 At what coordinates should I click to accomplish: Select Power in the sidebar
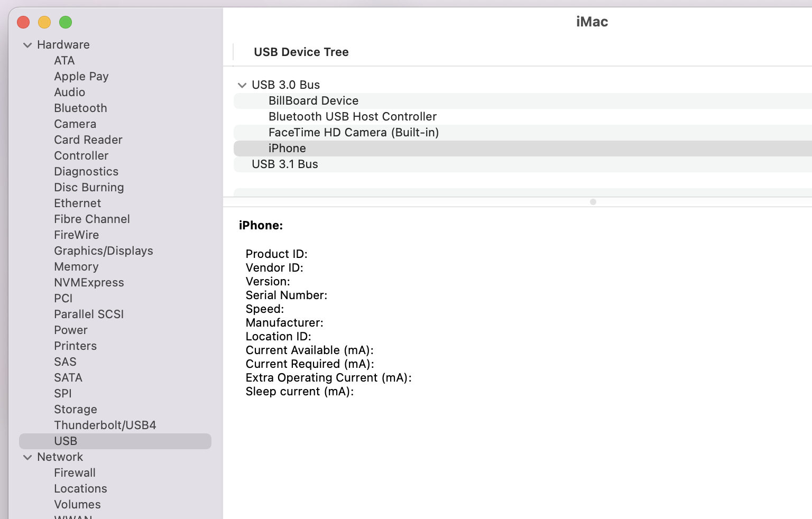pos(71,330)
